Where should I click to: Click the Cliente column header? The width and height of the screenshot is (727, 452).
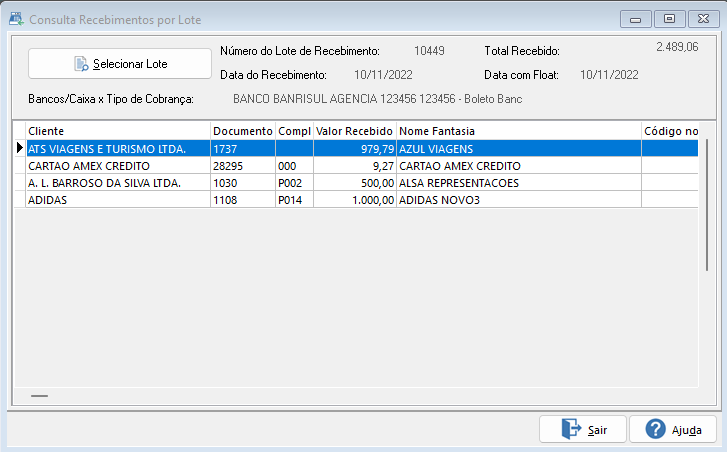click(118, 131)
